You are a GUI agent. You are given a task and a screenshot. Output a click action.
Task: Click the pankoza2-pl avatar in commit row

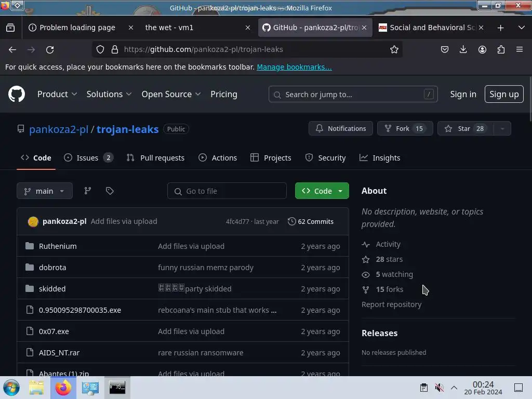coord(33,221)
